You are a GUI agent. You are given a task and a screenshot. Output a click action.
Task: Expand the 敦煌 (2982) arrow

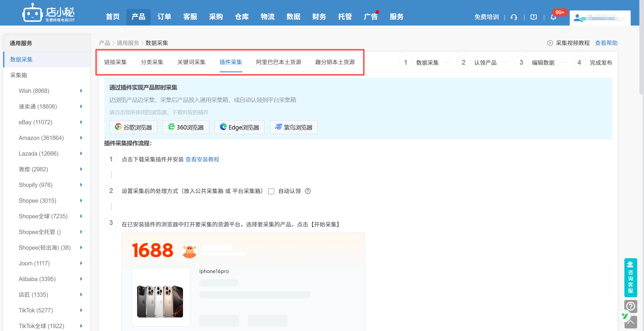[81, 169]
